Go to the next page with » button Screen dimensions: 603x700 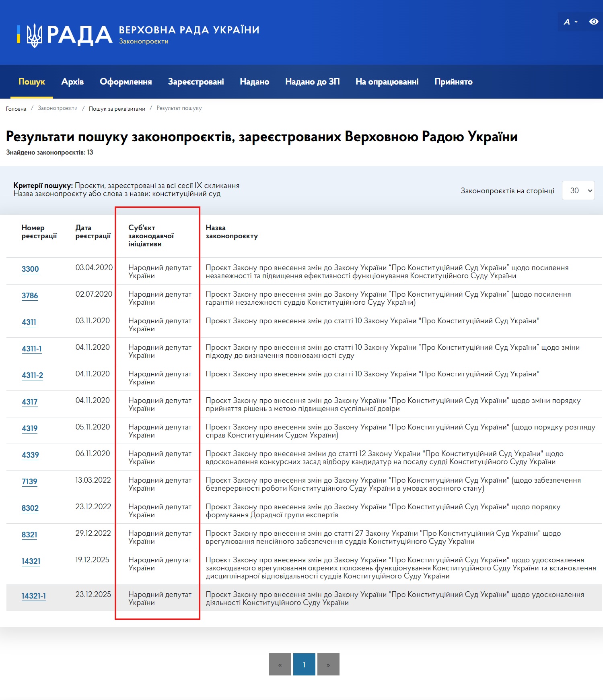click(x=328, y=664)
